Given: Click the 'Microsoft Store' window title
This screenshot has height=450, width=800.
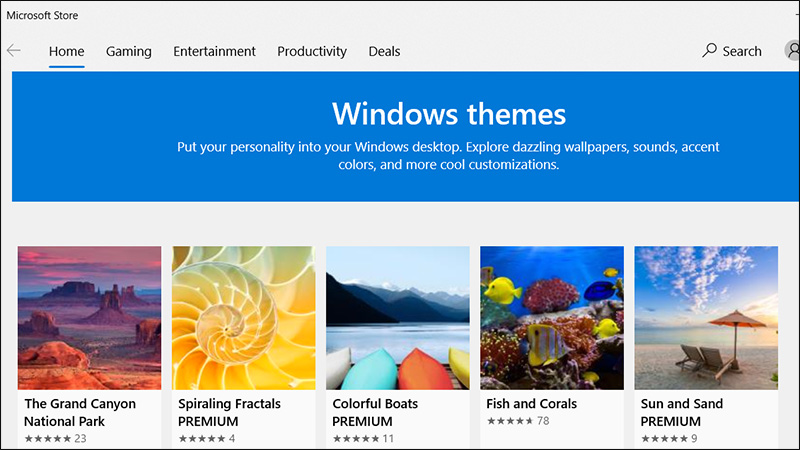Looking at the screenshot, I should (x=42, y=15).
